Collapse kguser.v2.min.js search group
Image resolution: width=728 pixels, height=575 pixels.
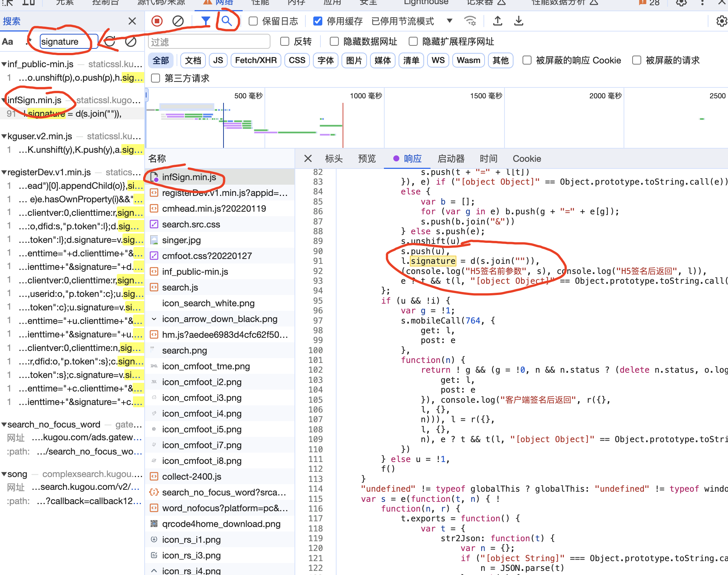pos(4,136)
